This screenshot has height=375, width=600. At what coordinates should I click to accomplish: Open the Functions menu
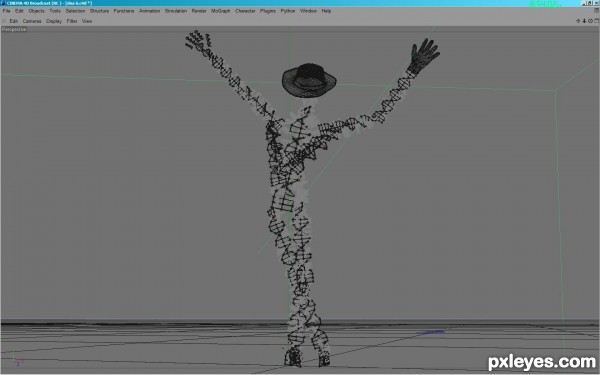pyautogui.click(x=124, y=11)
